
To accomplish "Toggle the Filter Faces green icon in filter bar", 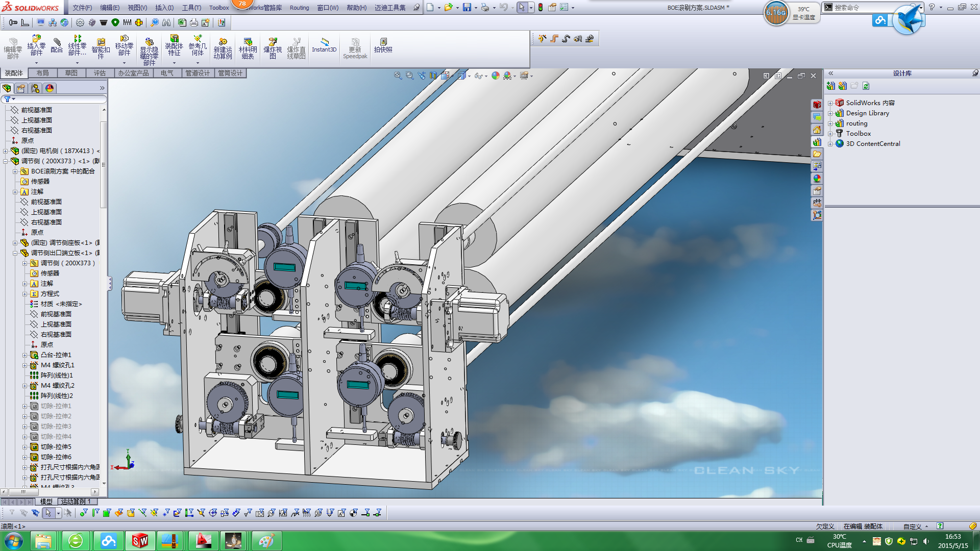I will 107,513.
